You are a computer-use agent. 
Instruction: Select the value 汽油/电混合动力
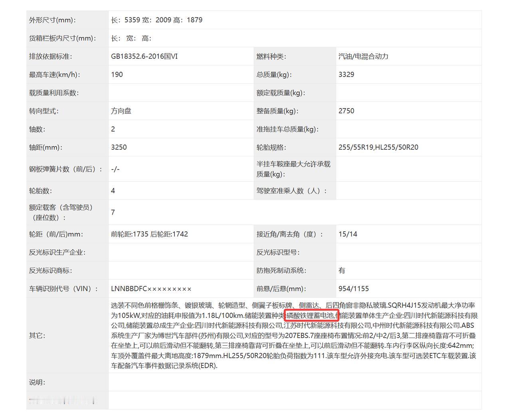tap(363, 57)
